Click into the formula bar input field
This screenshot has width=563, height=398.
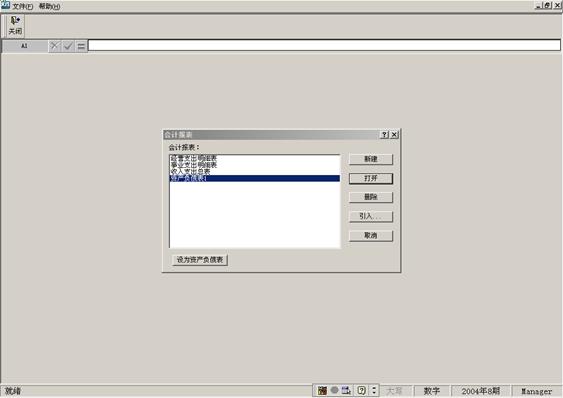[324, 46]
